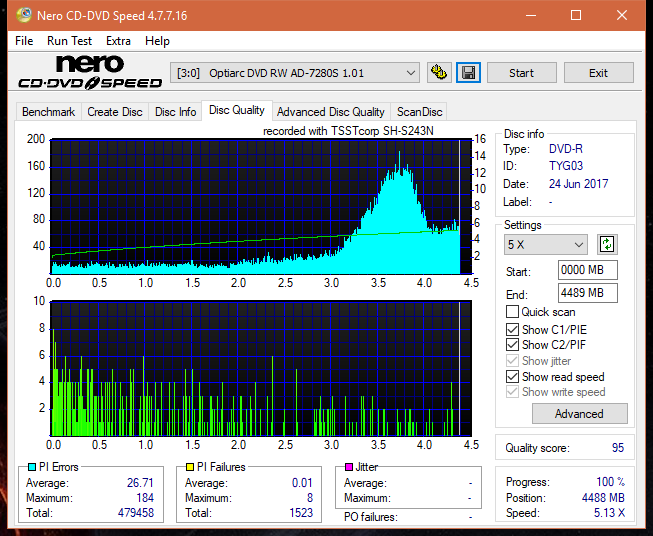
Task: Maximize the Nero CD-DVD Speed window
Action: [x=576, y=15]
